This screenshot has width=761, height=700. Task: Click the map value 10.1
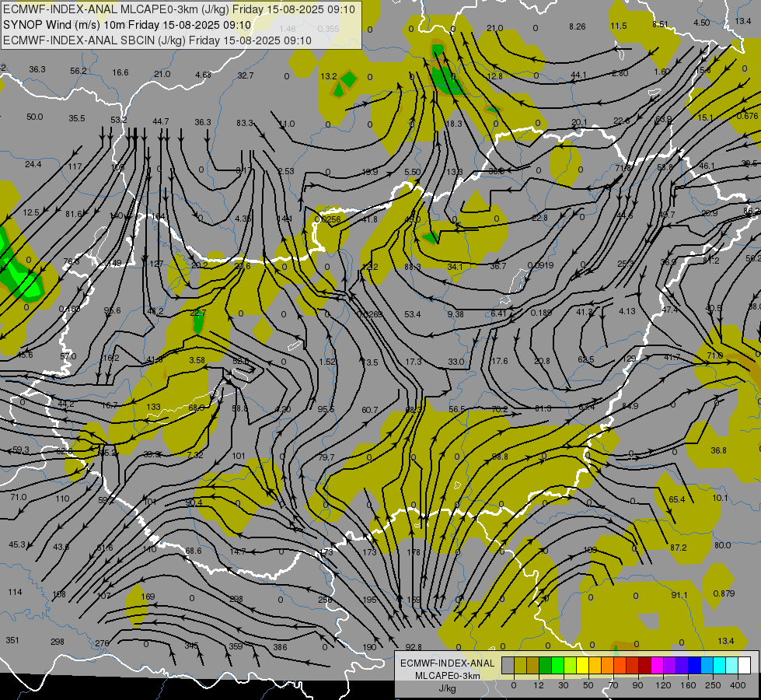point(721,498)
